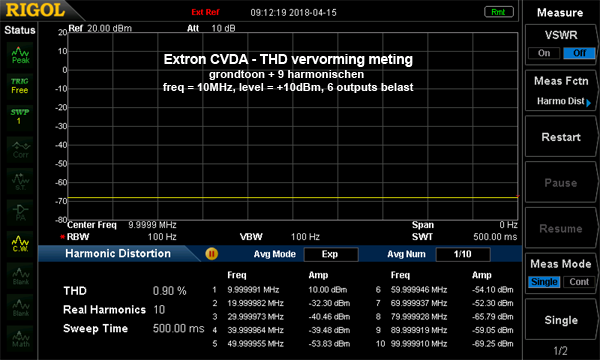Click the red Ext Ref indicator

205,12
